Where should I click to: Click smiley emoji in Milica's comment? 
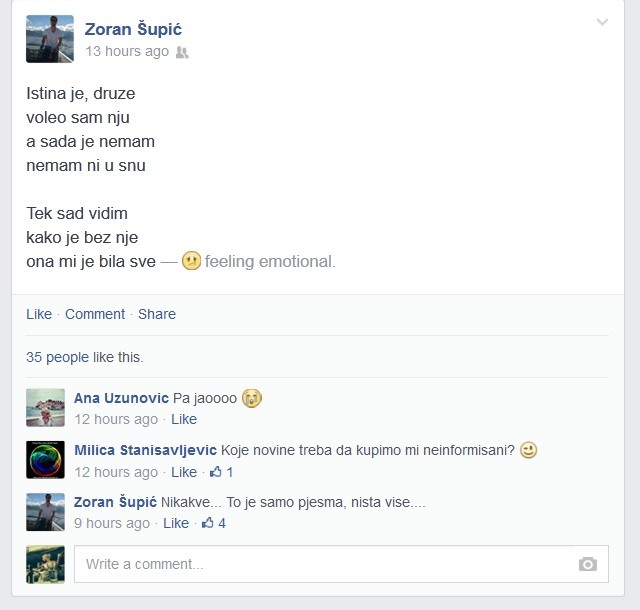point(528,450)
